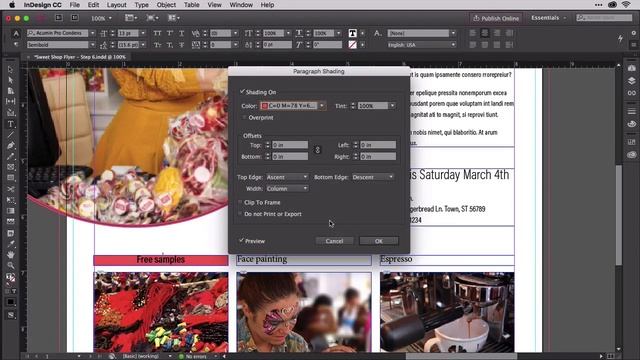Select the Line tool
640x360 pixels.
coord(11,135)
